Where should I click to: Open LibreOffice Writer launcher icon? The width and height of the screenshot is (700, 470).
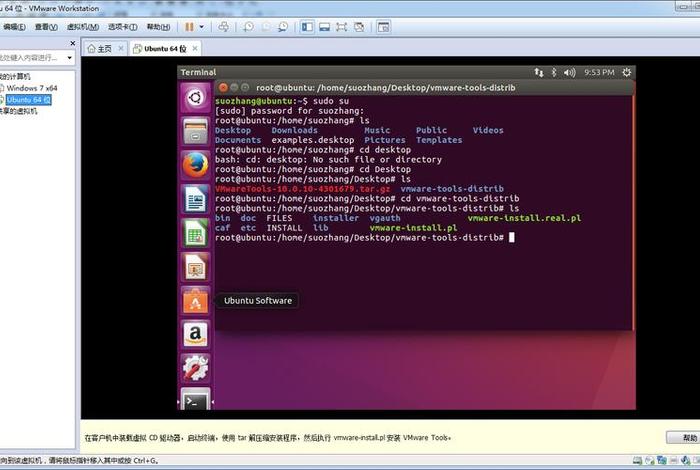pos(195,199)
